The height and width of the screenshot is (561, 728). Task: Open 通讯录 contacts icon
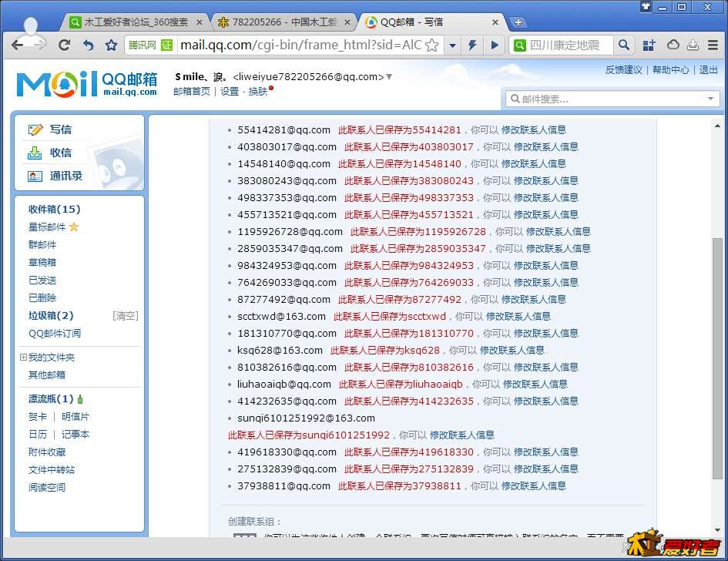(35, 176)
